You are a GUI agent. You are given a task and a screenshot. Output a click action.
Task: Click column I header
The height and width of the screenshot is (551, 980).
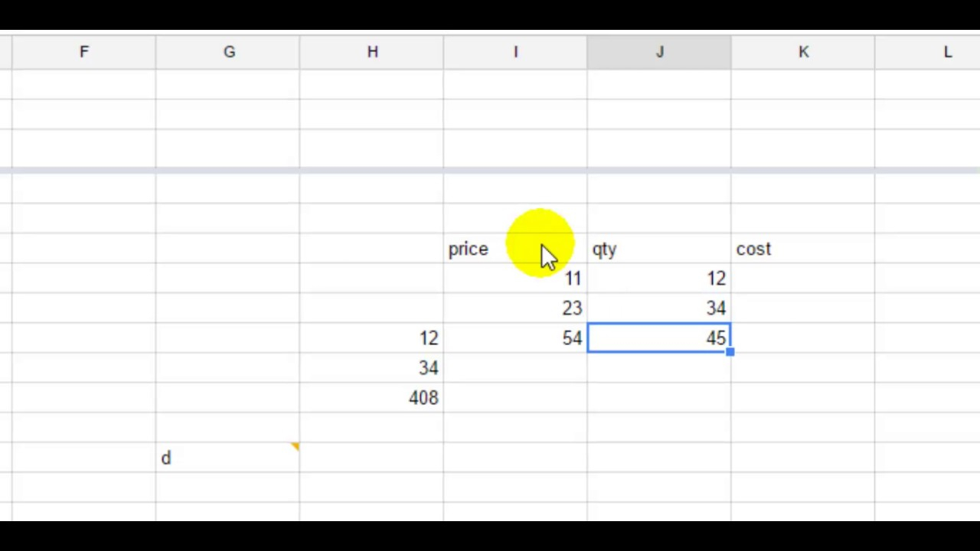[x=515, y=52]
